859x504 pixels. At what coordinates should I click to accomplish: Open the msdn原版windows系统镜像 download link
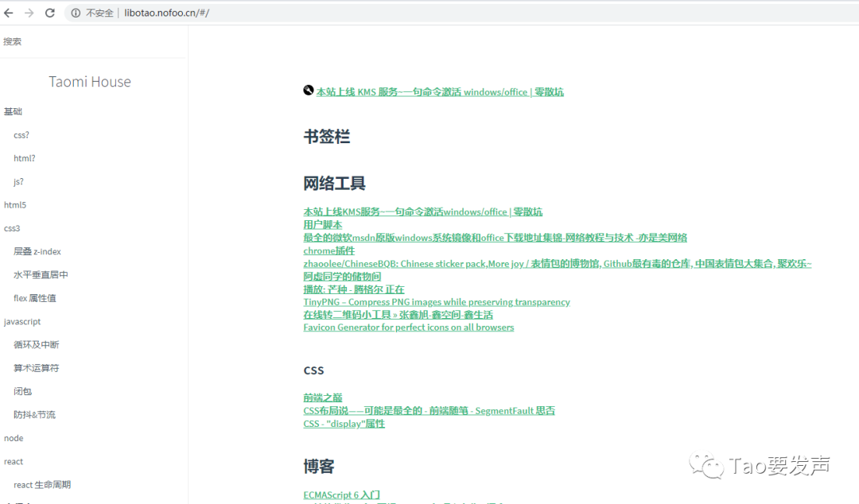click(496, 238)
